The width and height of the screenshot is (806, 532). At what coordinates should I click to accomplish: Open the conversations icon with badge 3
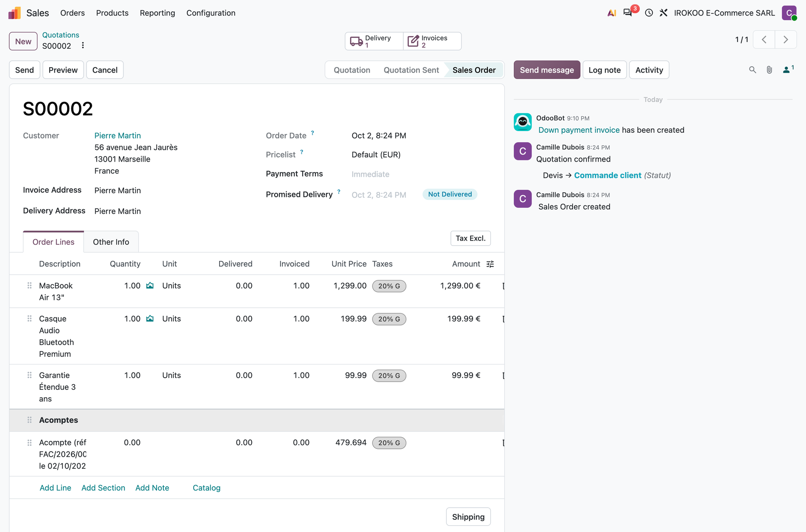coord(628,13)
